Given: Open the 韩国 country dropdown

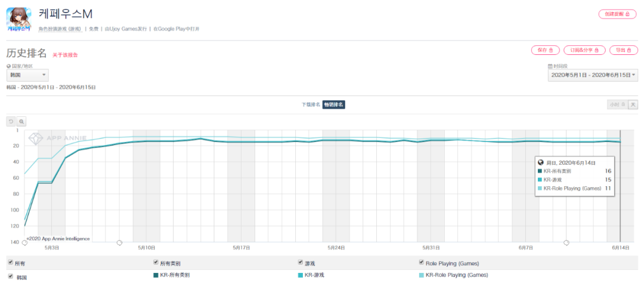Looking at the screenshot, I should click(27, 75).
